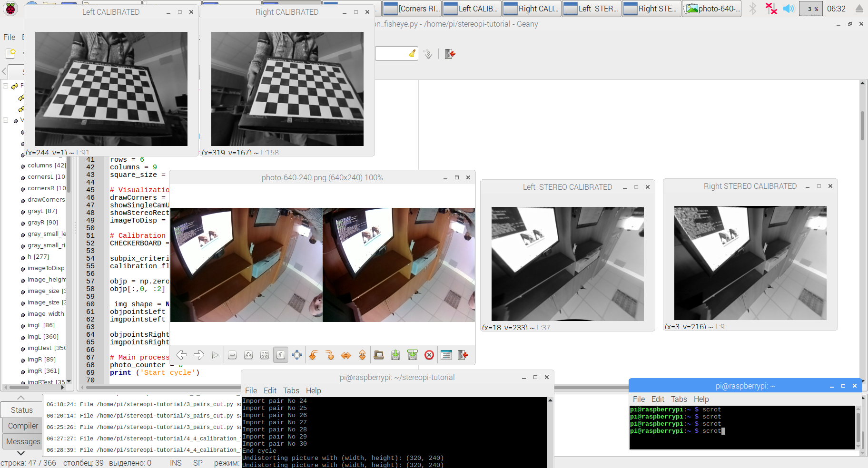Open Tabs menu in stereopi-tutorial terminal
The image size is (868, 468).
coord(291,390)
